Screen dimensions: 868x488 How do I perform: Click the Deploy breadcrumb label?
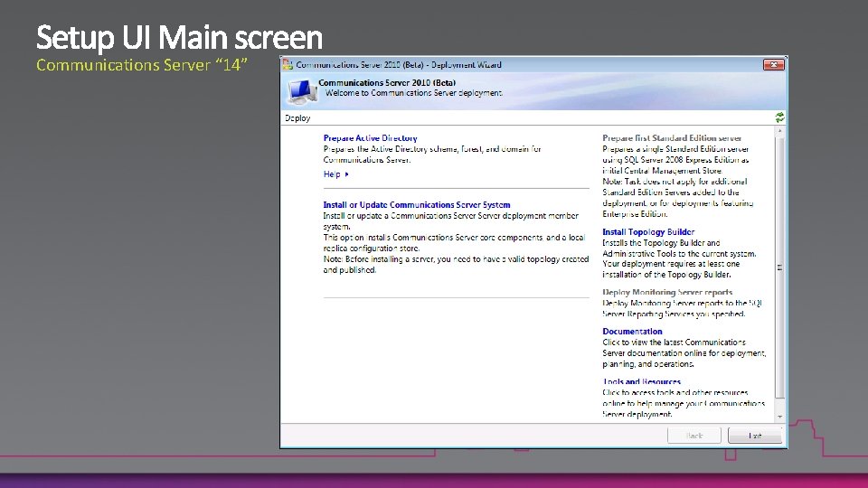tap(297, 118)
